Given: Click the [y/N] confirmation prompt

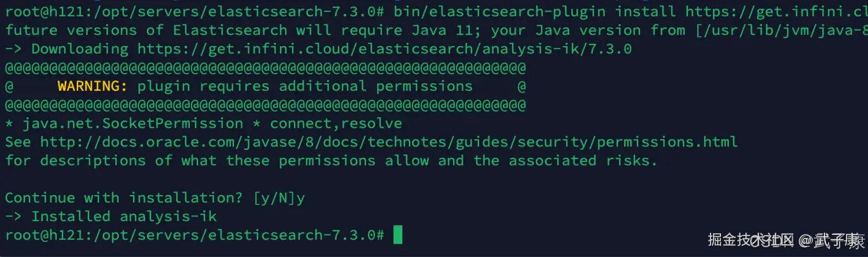Looking at the screenshot, I should pyautogui.click(x=275, y=198).
